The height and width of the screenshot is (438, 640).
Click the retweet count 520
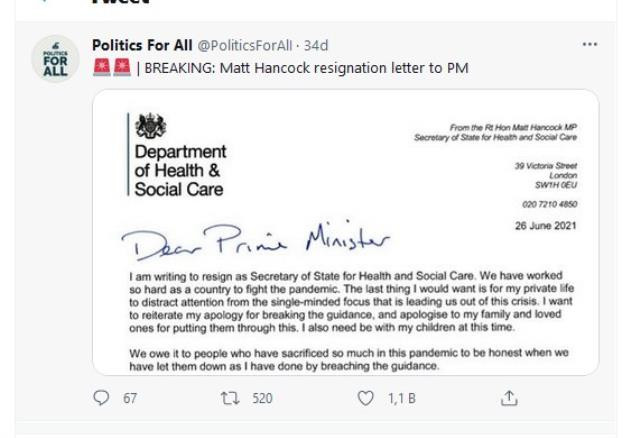coord(263,400)
